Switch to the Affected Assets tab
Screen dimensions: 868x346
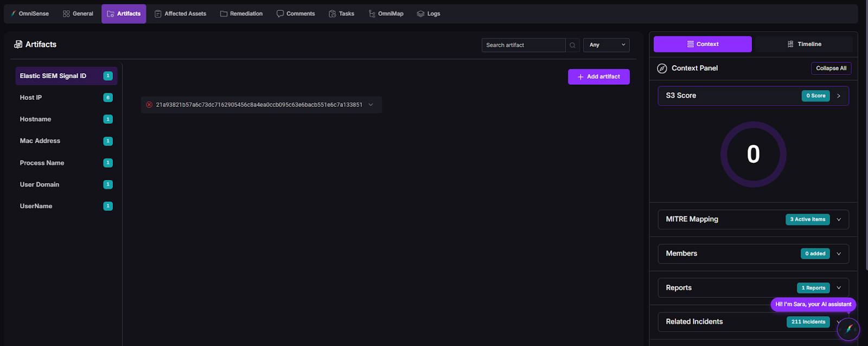180,14
